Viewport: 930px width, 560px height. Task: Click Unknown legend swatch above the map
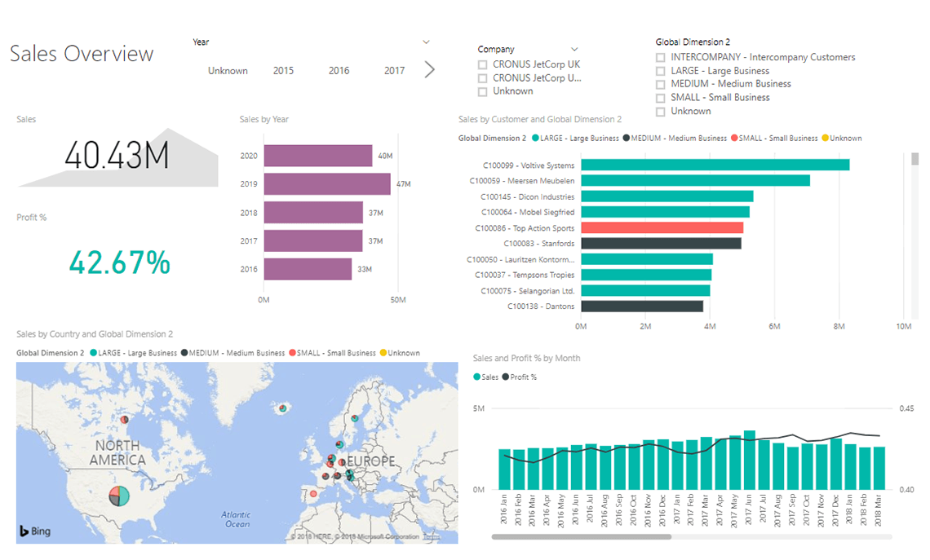[383, 353]
